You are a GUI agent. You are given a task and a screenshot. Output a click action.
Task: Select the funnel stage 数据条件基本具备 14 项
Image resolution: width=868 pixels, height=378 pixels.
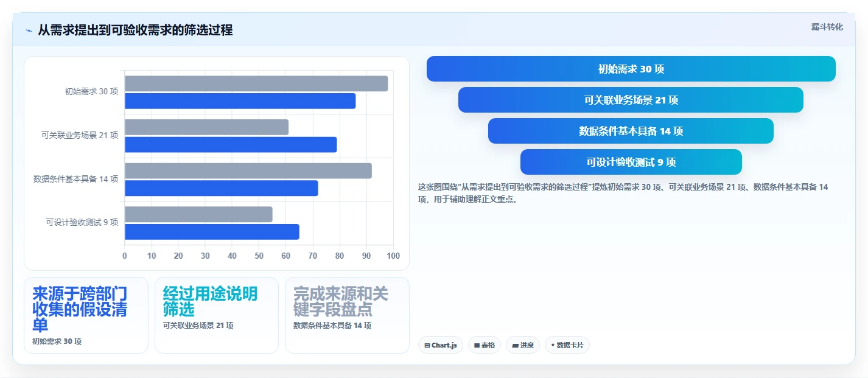(631, 131)
